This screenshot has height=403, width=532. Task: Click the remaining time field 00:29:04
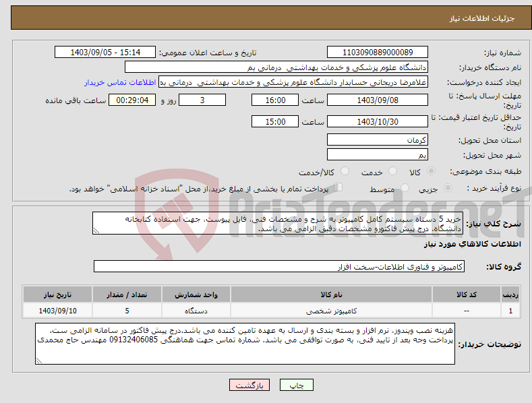132,100
